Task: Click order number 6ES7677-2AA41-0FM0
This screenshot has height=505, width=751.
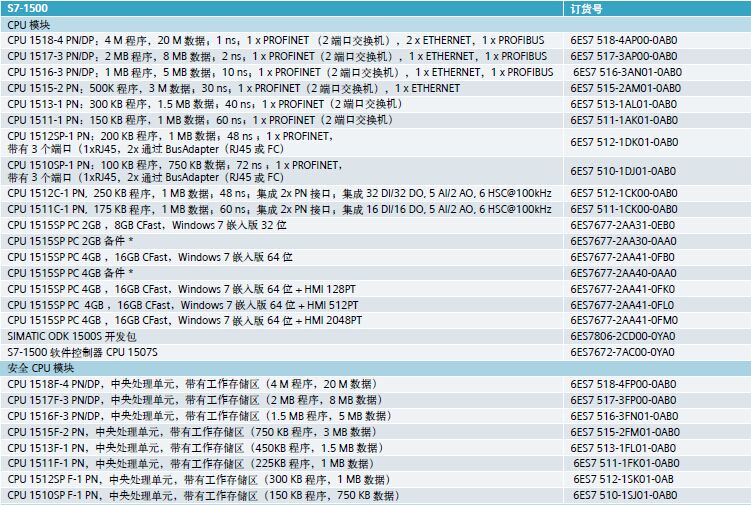Action: click(x=624, y=320)
